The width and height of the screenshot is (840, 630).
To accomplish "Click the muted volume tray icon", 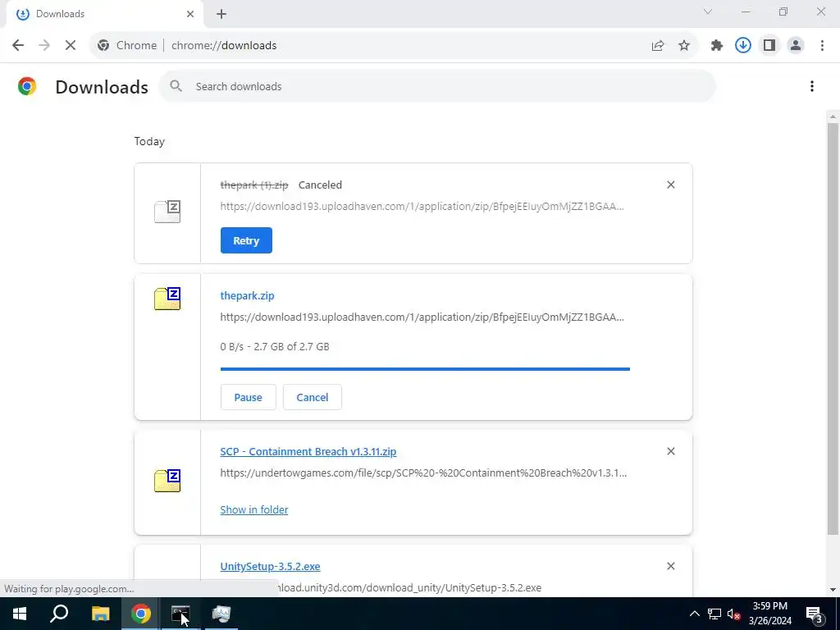I will (733, 614).
